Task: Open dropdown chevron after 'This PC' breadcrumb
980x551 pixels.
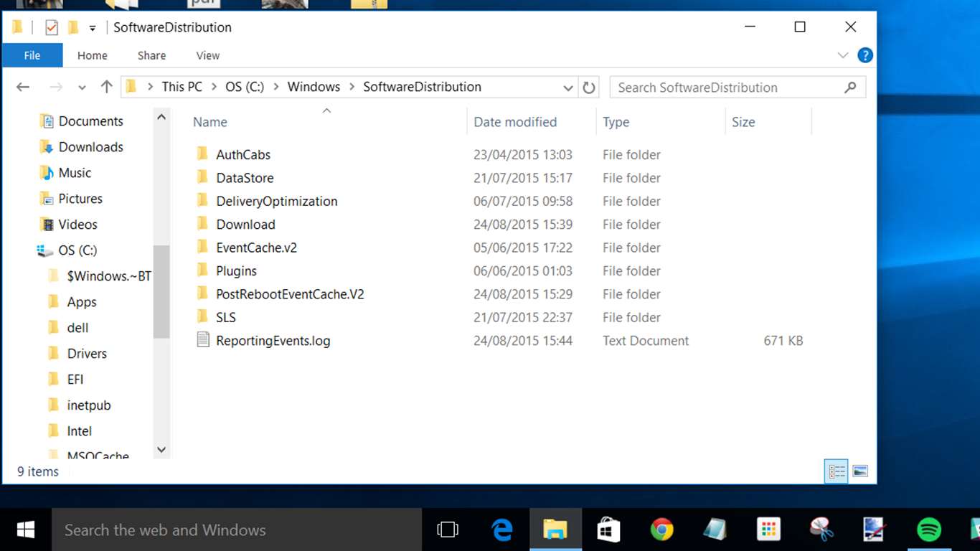Action: click(214, 87)
